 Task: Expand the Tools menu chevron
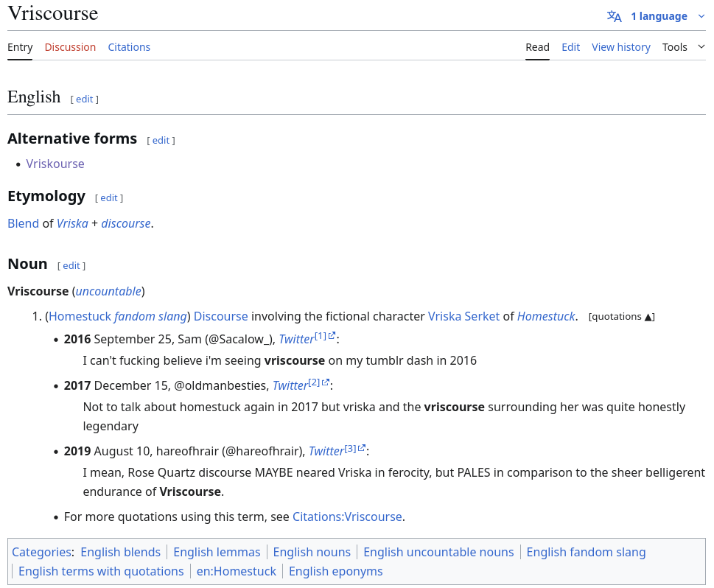click(x=701, y=47)
